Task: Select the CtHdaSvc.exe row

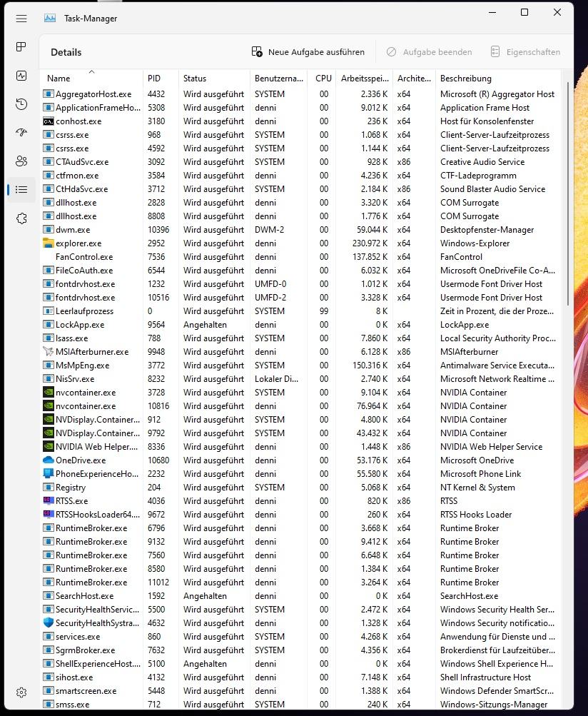Action: coord(300,189)
